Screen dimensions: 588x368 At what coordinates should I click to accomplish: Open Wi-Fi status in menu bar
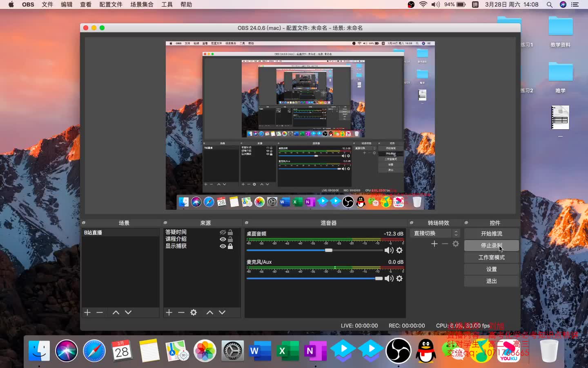[x=423, y=4]
